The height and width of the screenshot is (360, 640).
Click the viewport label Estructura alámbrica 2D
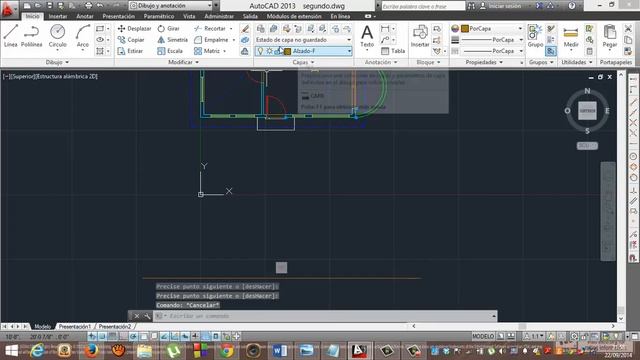[67, 76]
